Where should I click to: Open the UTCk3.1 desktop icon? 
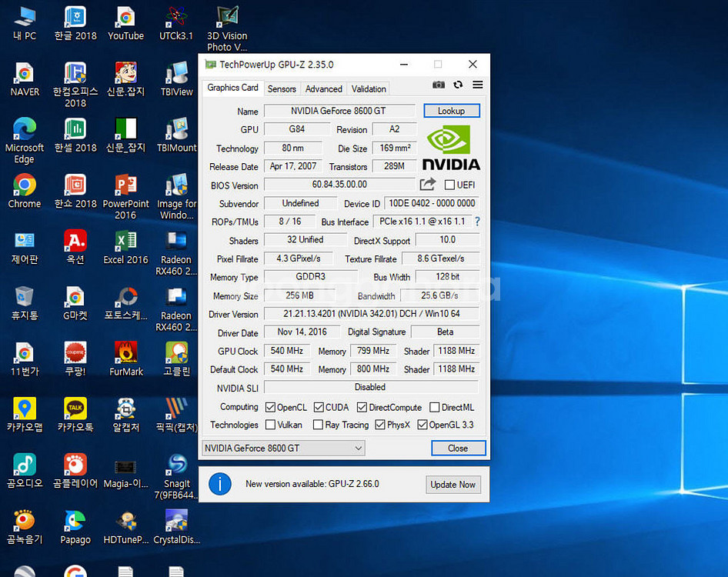point(176,23)
